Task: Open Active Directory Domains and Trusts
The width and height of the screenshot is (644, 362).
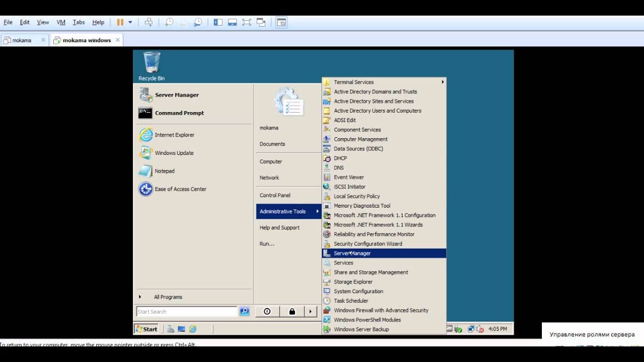Action: point(384,92)
